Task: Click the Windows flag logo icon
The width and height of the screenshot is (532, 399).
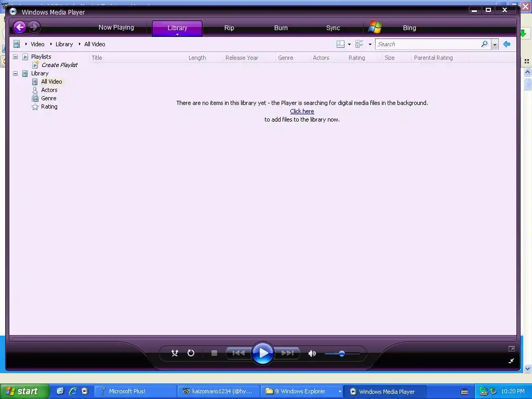Action: (375, 27)
